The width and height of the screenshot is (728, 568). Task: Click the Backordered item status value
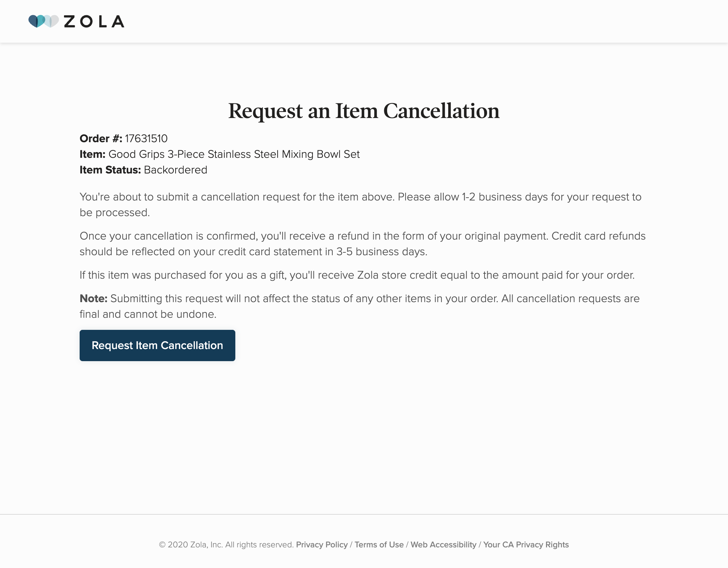[175, 170]
